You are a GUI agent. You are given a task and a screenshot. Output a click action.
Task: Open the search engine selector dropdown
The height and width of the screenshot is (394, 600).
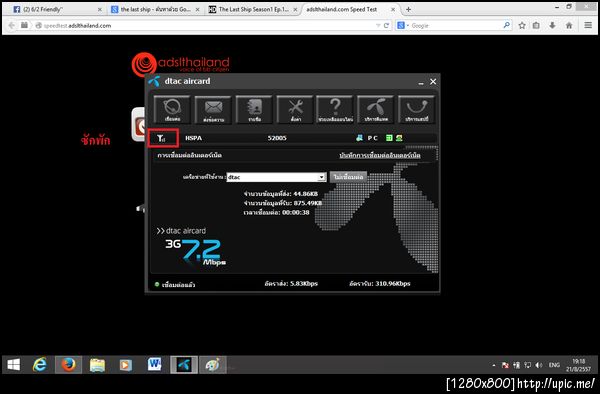pyautogui.click(x=403, y=26)
